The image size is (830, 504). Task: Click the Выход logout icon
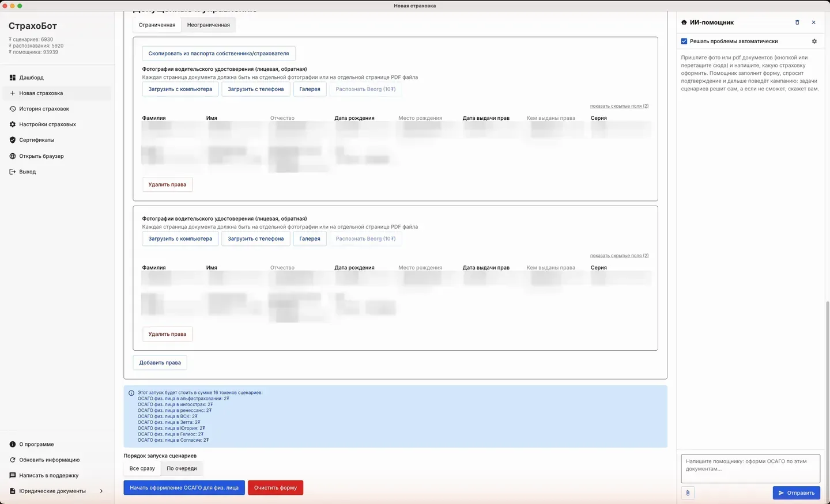13,172
